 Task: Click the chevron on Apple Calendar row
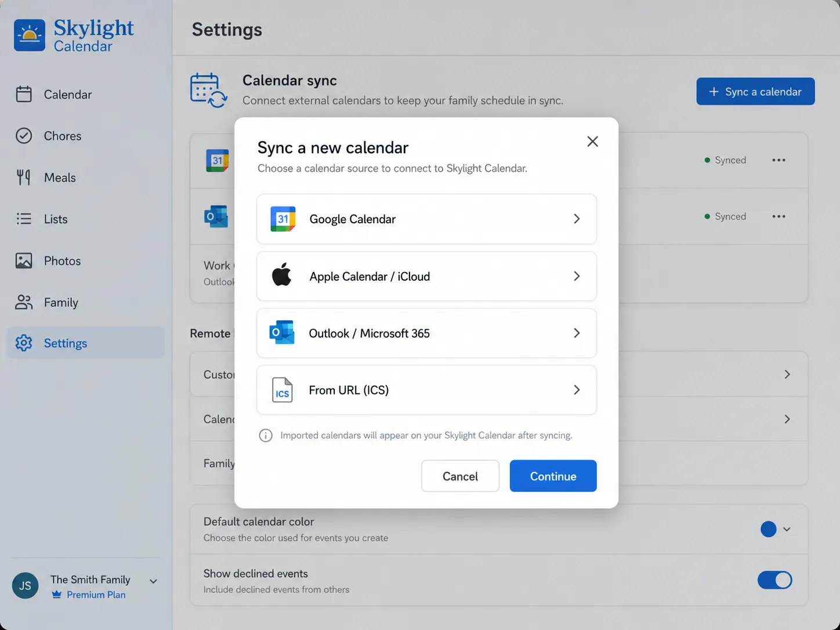point(577,276)
